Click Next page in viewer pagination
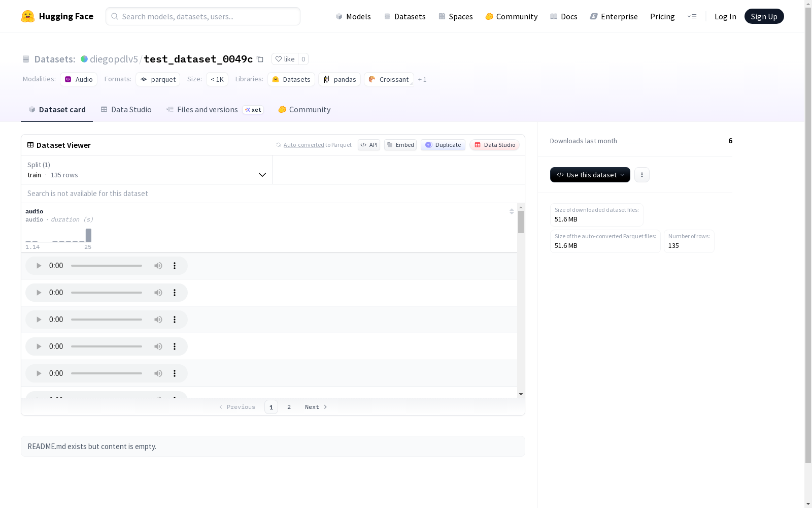This screenshot has height=508, width=812. (x=316, y=407)
